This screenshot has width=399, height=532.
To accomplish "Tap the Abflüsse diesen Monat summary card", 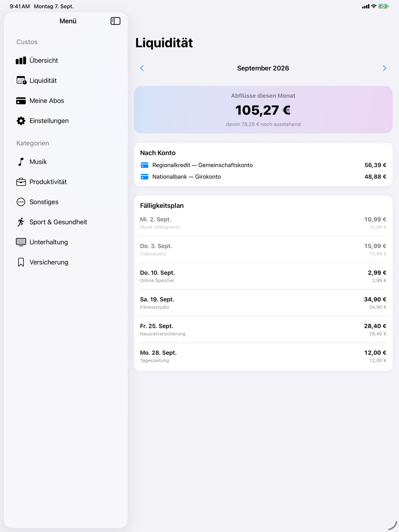I will (263, 110).
